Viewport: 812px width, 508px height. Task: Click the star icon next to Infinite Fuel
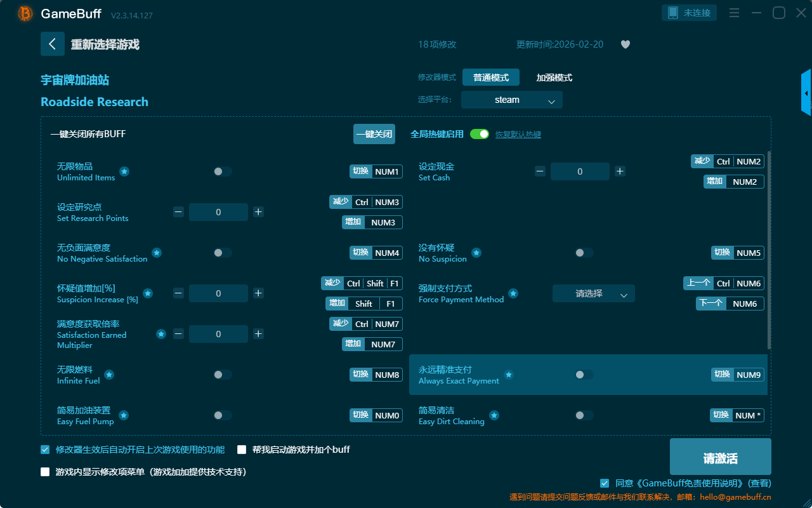coord(109,375)
